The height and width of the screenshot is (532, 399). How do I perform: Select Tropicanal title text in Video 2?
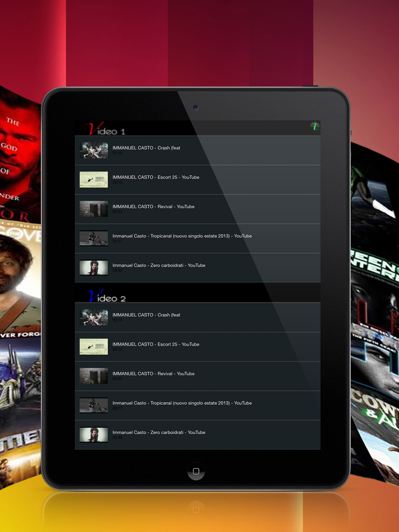[182, 403]
